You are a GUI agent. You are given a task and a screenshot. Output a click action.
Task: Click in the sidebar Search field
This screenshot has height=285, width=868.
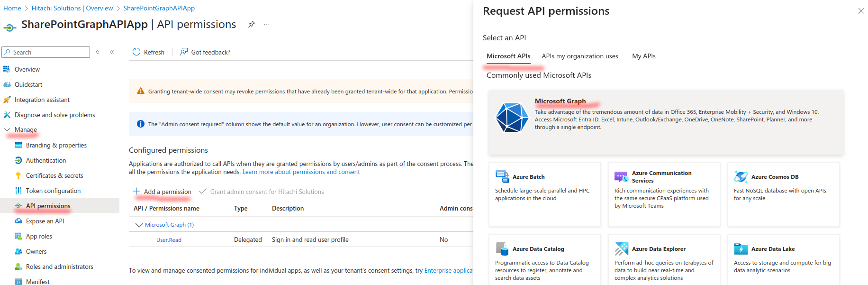click(46, 52)
